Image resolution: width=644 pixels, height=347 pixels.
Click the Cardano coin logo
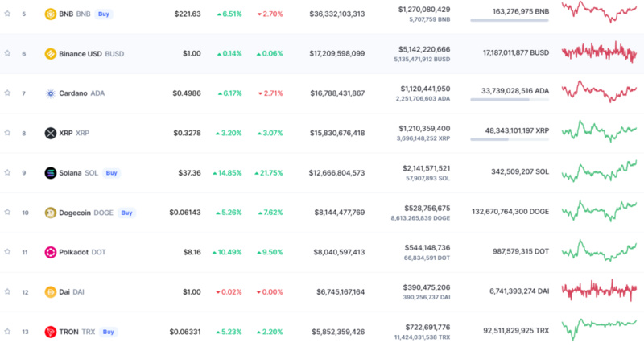(51, 93)
